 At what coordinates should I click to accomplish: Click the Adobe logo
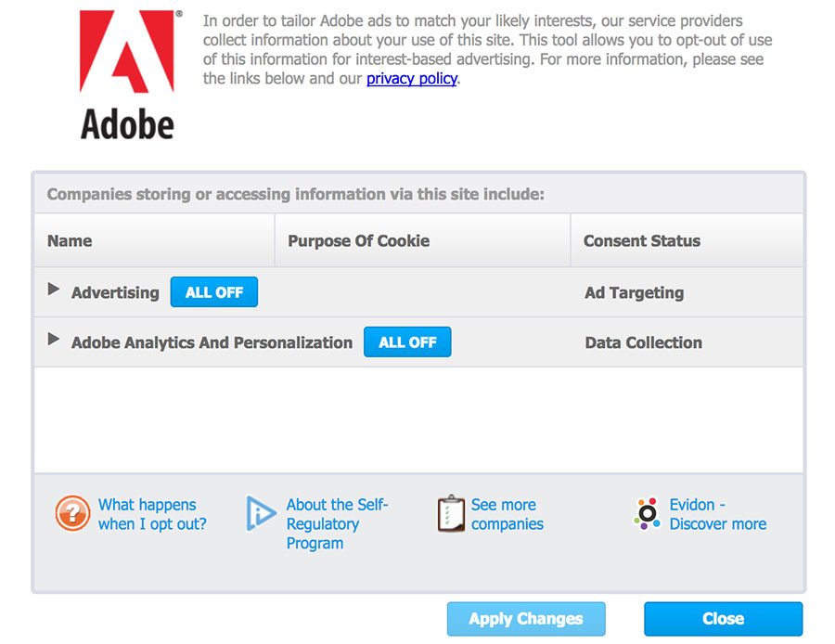[x=128, y=75]
